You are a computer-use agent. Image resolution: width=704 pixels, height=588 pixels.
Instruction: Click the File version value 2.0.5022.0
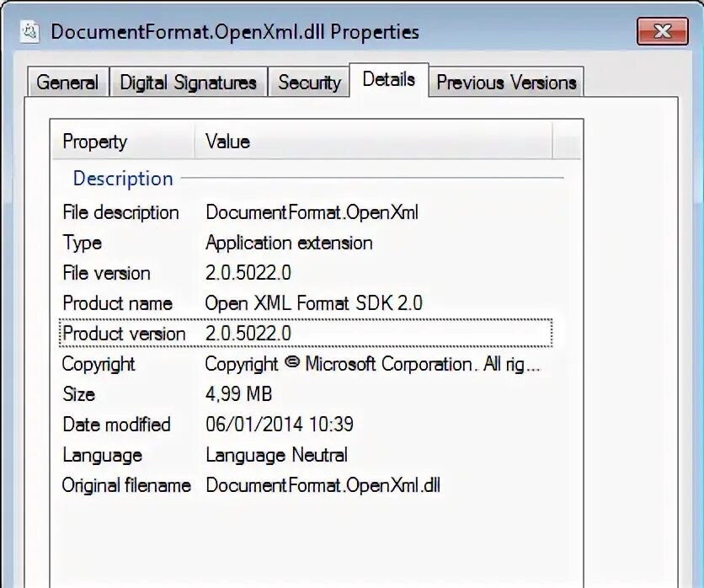248,273
